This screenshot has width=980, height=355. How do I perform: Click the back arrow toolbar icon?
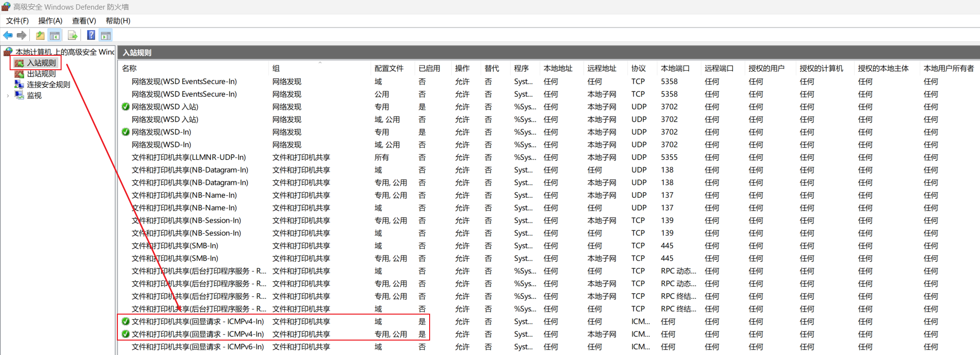[x=8, y=35]
